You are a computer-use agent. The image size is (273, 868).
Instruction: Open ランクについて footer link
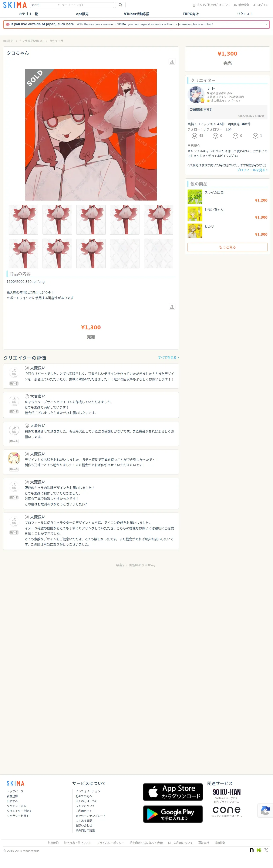click(x=85, y=806)
